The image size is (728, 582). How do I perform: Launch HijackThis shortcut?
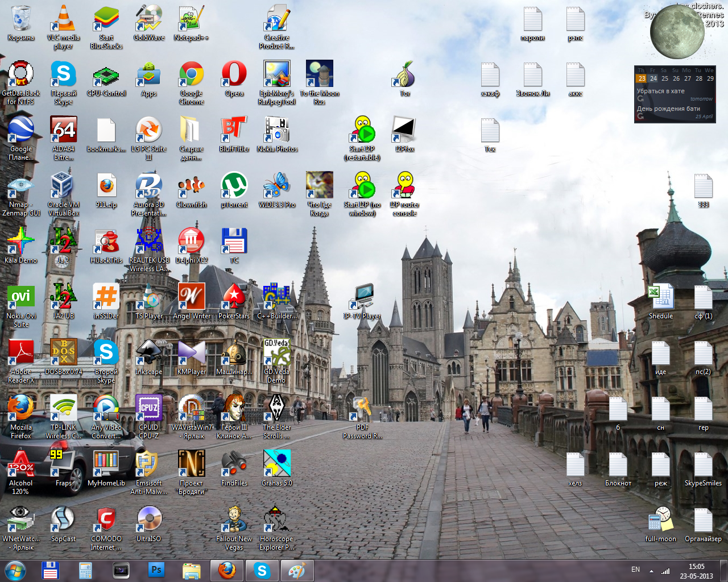click(106, 246)
